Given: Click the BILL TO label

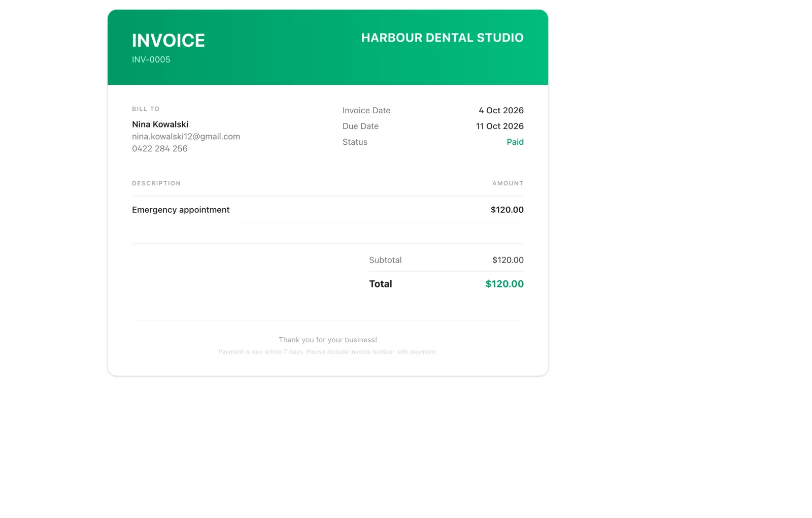Looking at the screenshot, I should coord(146,109).
